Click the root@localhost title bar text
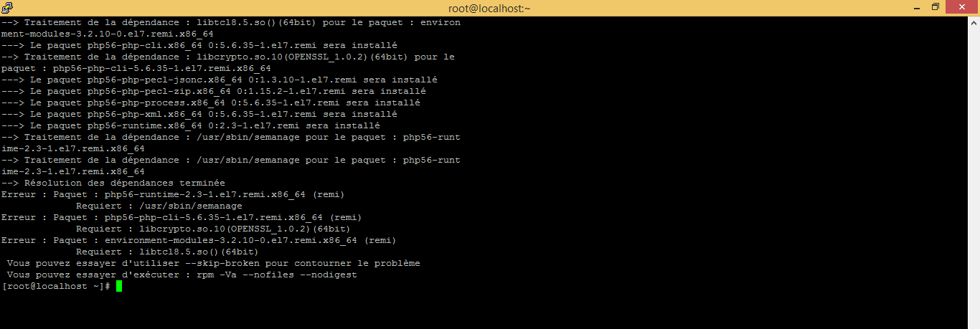The height and width of the screenshot is (329, 980). click(x=489, y=6)
